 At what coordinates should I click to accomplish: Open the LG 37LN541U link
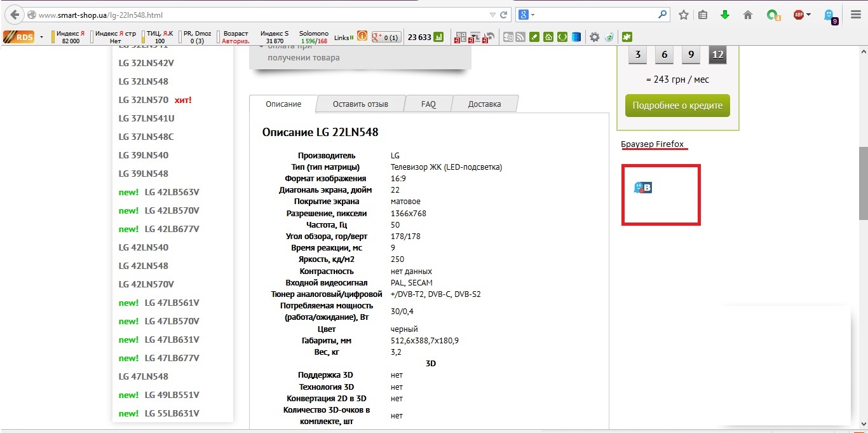[x=146, y=118]
